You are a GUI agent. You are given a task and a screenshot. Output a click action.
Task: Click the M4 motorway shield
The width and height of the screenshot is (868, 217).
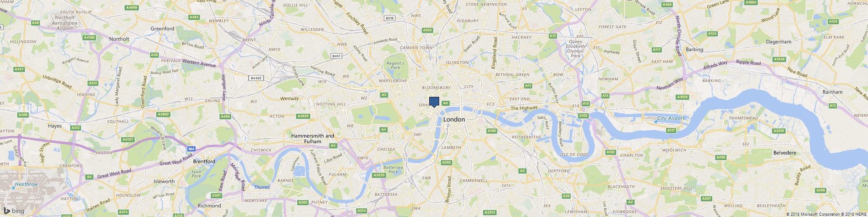pyautogui.click(x=191, y=149)
